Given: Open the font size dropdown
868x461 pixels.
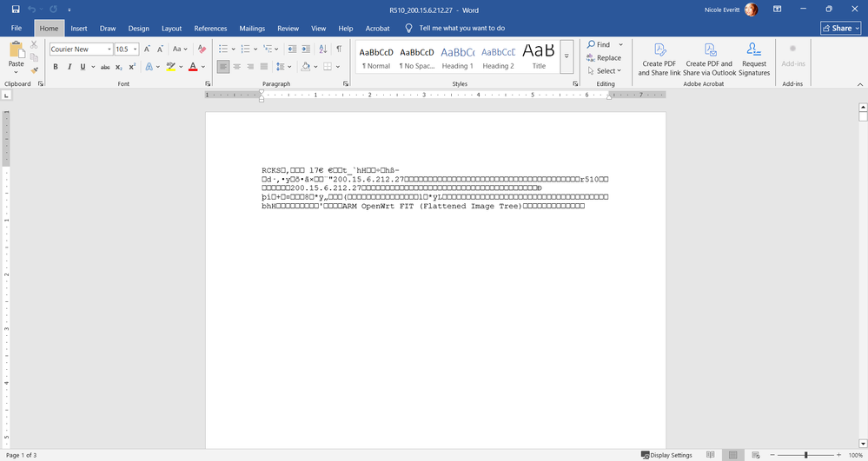Looking at the screenshot, I should tap(135, 49).
